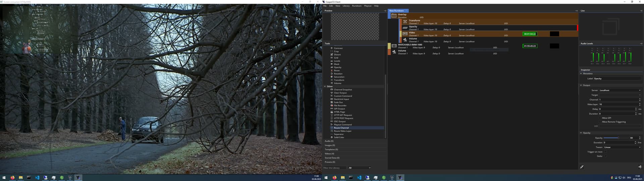
Task: Expand the Presets (0) library section
Action: [355, 162]
